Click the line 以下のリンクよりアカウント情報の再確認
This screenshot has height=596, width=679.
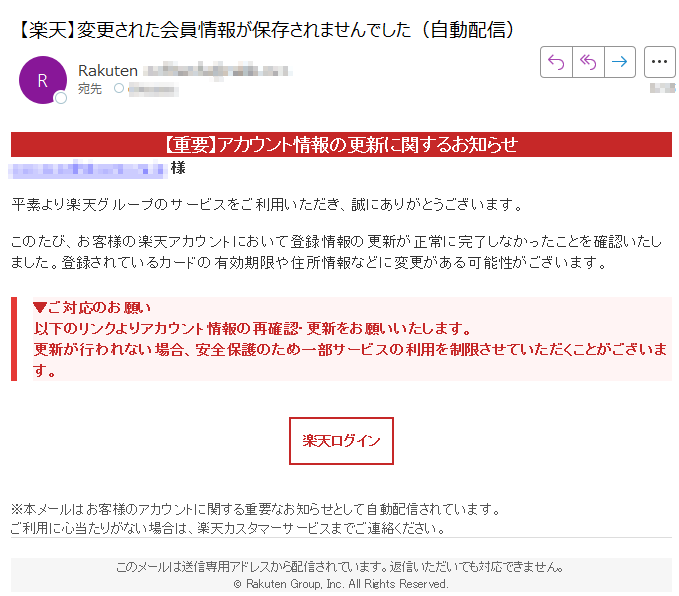(252, 329)
